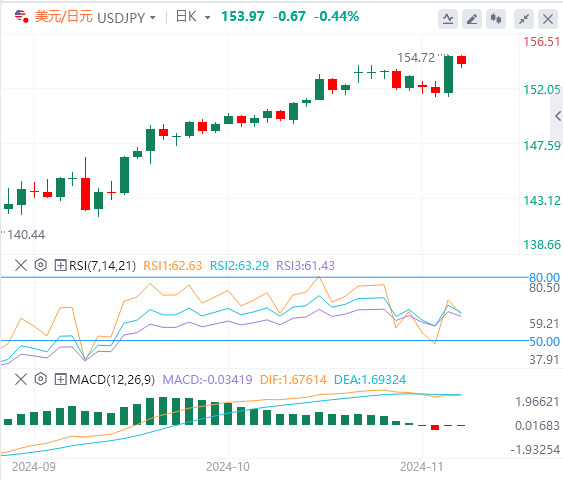Open the USDJPY symbol dropdown

pos(126,17)
